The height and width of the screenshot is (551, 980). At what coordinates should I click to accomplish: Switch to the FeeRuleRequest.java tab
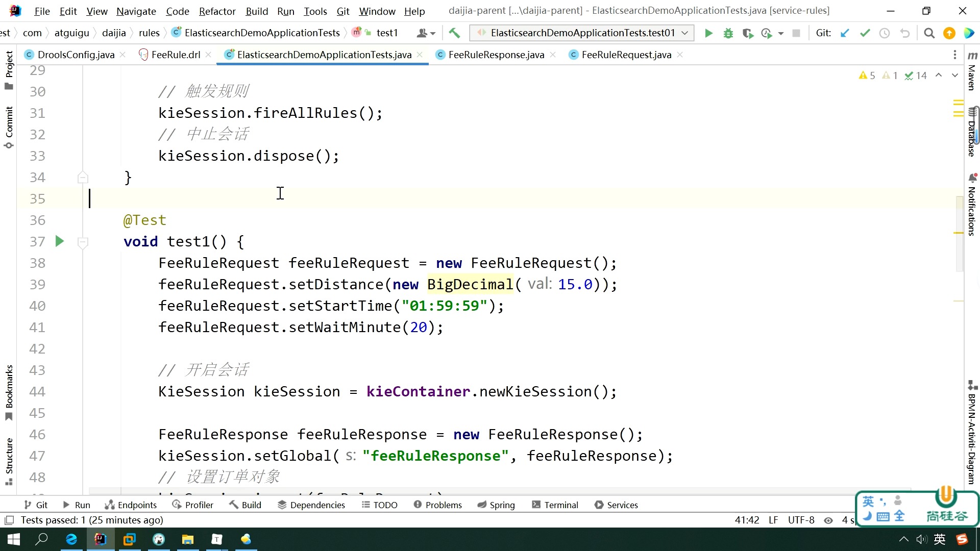(626, 55)
